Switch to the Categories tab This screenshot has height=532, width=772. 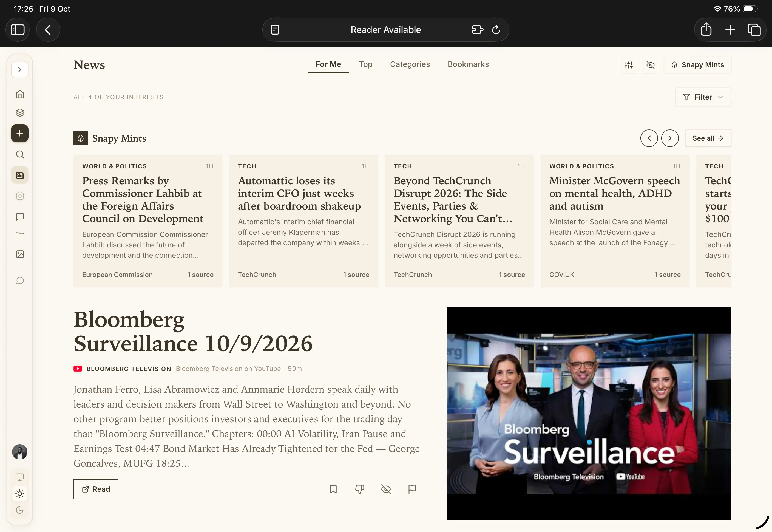410,64
